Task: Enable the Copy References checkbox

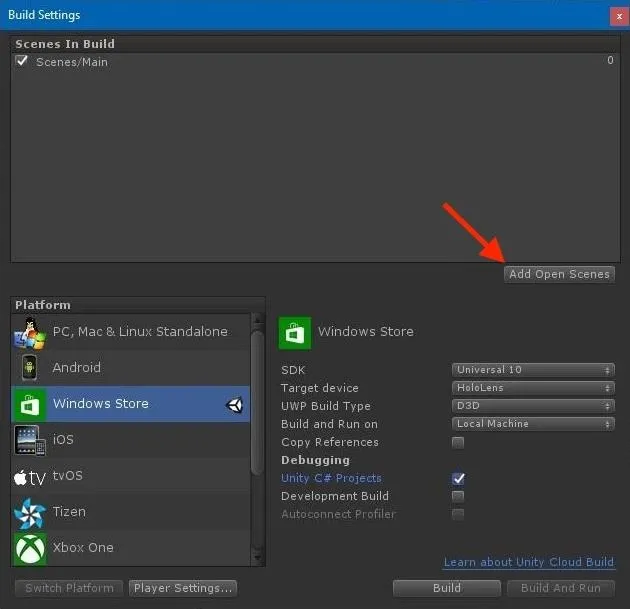Action: click(458, 442)
